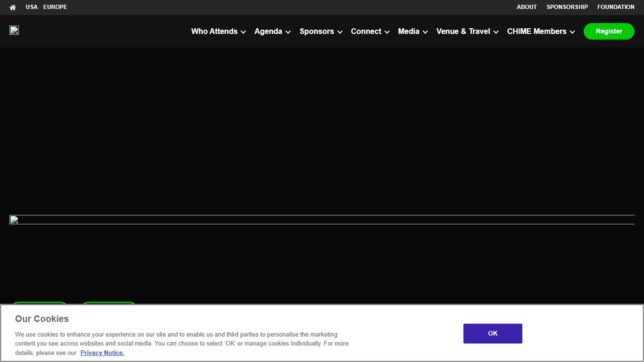Click the broken hero banner image
This screenshot has height=362, width=644.
point(322,220)
